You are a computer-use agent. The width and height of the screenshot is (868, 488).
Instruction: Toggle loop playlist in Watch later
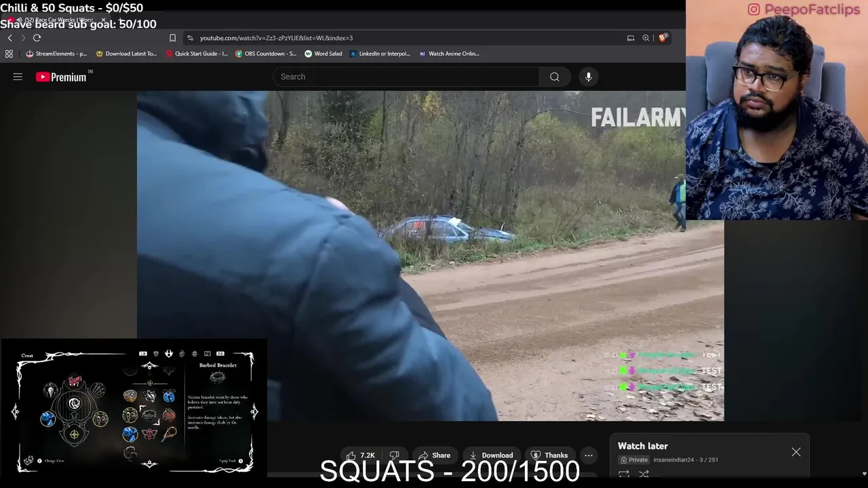pyautogui.click(x=624, y=474)
